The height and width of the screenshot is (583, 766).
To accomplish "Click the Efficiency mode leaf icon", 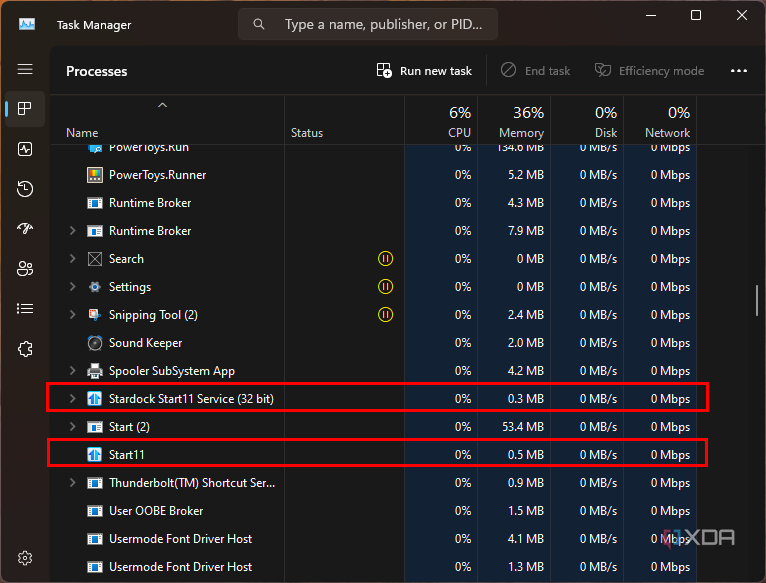I will click(602, 70).
